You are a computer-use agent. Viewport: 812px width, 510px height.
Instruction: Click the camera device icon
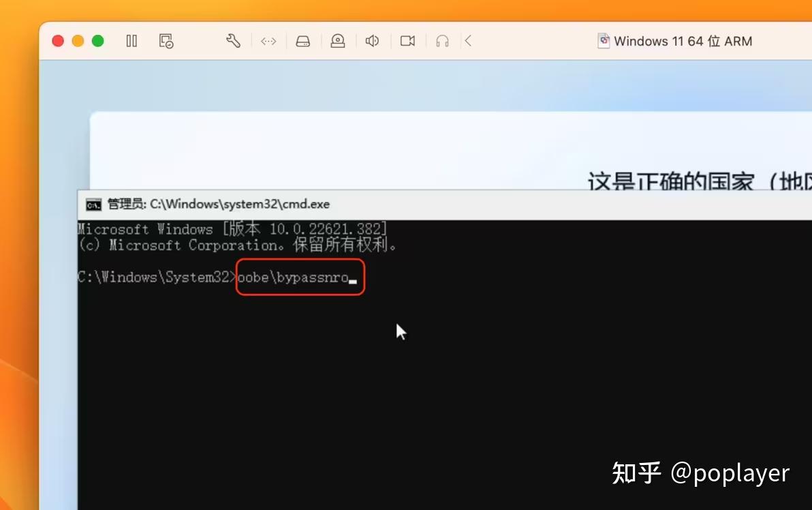tap(407, 41)
